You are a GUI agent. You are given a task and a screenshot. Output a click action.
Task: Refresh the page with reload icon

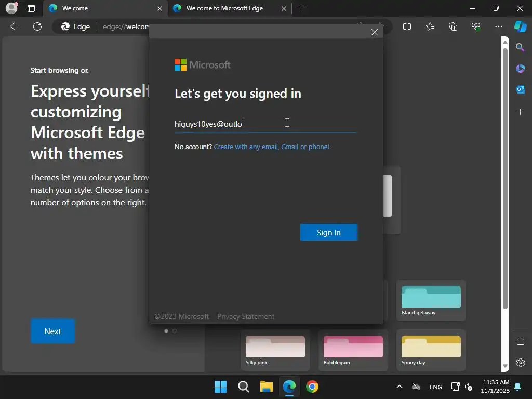37,26
